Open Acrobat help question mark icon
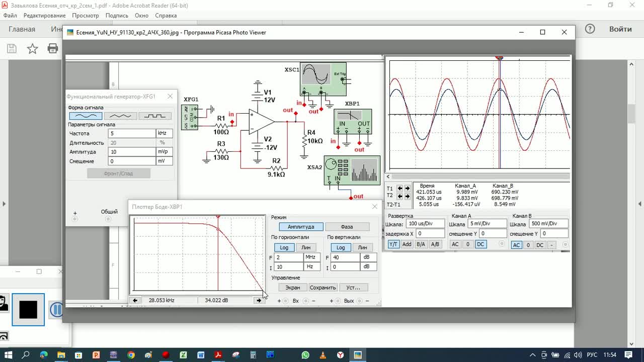The width and height of the screenshot is (644, 362). click(x=590, y=29)
